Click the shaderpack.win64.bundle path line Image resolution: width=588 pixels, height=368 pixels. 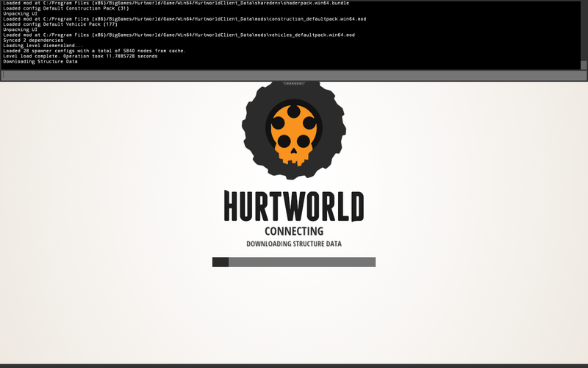tap(176, 3)
